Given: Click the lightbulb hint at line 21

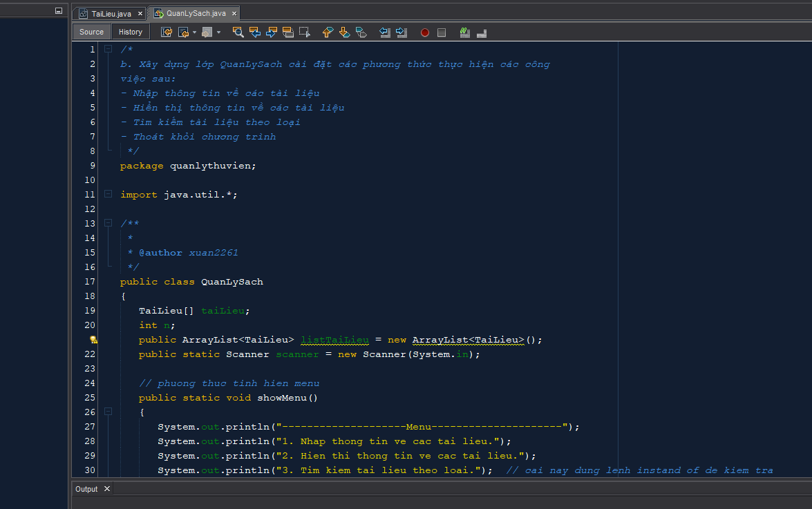Looking at the screenshot, I should coord(93,340).
